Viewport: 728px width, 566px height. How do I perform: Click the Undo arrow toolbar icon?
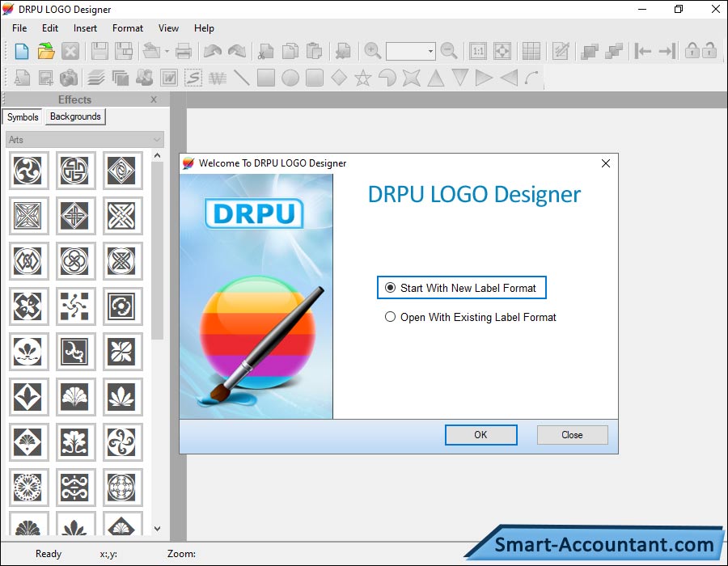click(x=213, y=51)
